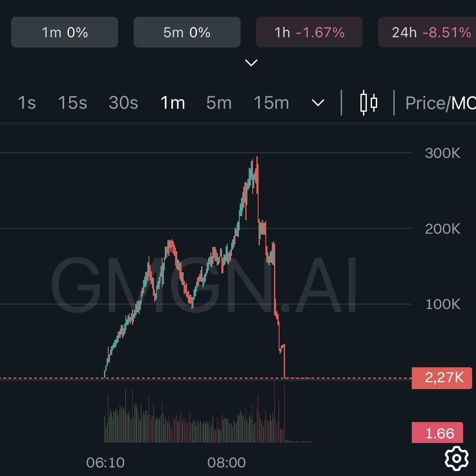The height and width of the screenshot is (476, 476).
Task: Select the 1s timeframe
Action: pyautogui.click(x=27, y=103)
